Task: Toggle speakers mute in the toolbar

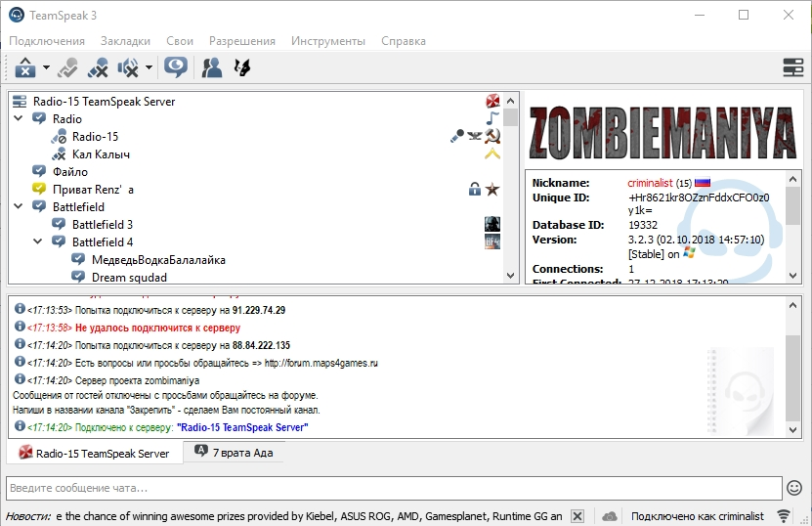Action: coord(128,67)
